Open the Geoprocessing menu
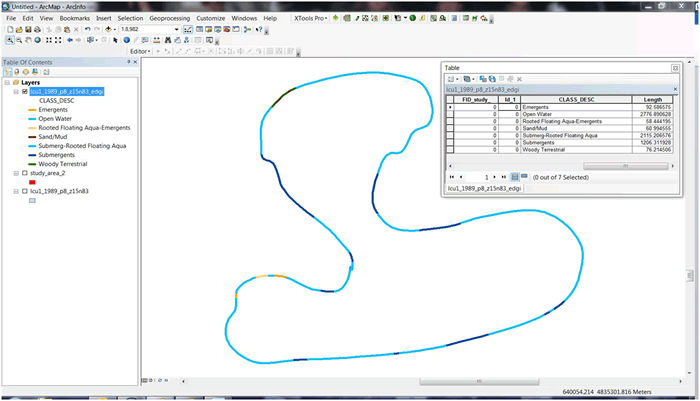The image size is (700, 401). point(170,18)
